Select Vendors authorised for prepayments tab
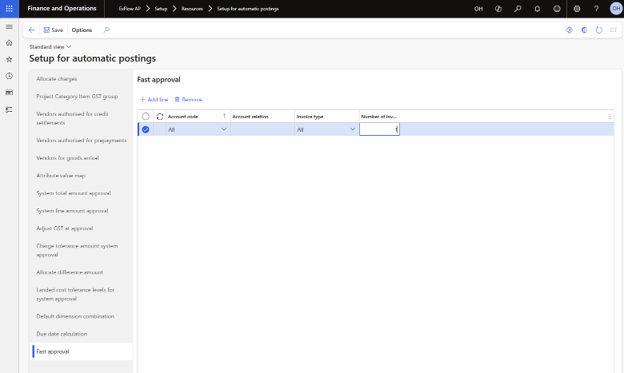The image size is (624, 373). [x=82, y=140]
